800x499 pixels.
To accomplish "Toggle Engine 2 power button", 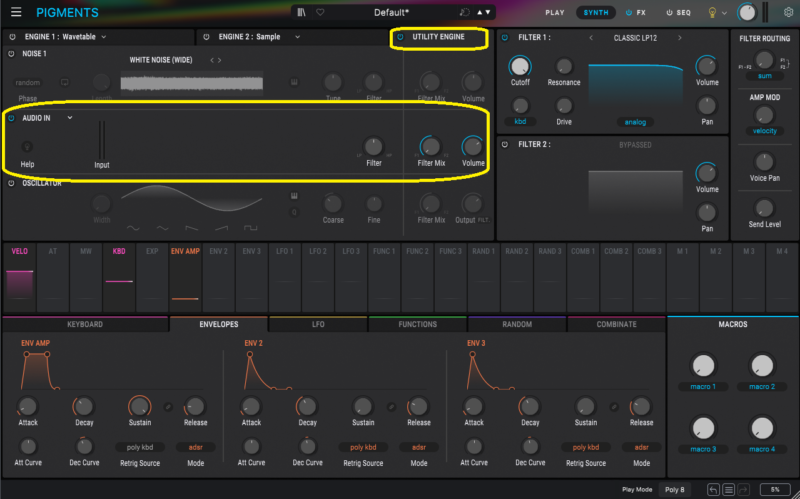I will 206,37.
